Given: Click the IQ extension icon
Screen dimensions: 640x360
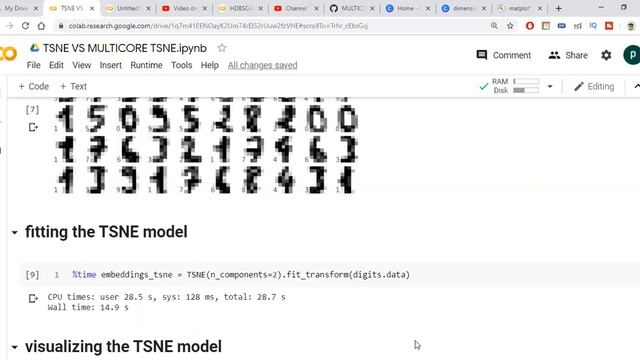Looking at the screenshot, I should coord(593,26).
